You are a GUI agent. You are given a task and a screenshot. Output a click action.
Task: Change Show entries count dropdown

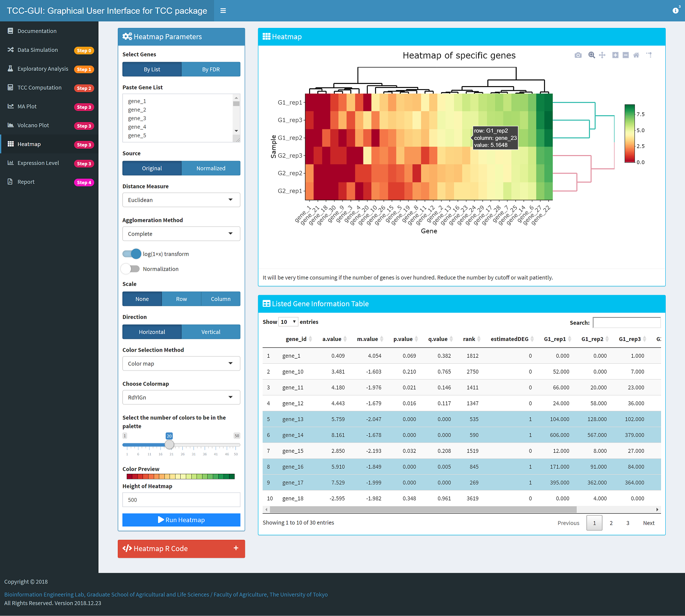(288, 322)
